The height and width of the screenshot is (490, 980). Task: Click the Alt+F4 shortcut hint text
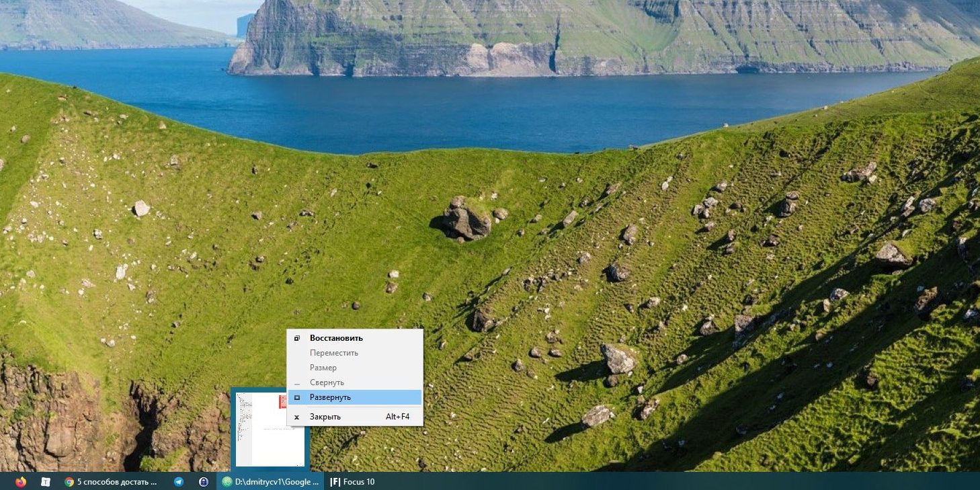[397, 417]
